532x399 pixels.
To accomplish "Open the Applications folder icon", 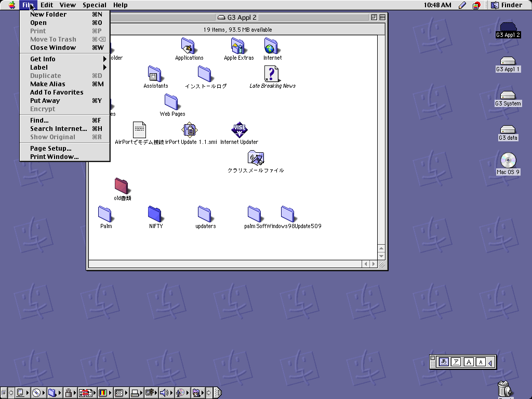I will click(x=188, y=46).
